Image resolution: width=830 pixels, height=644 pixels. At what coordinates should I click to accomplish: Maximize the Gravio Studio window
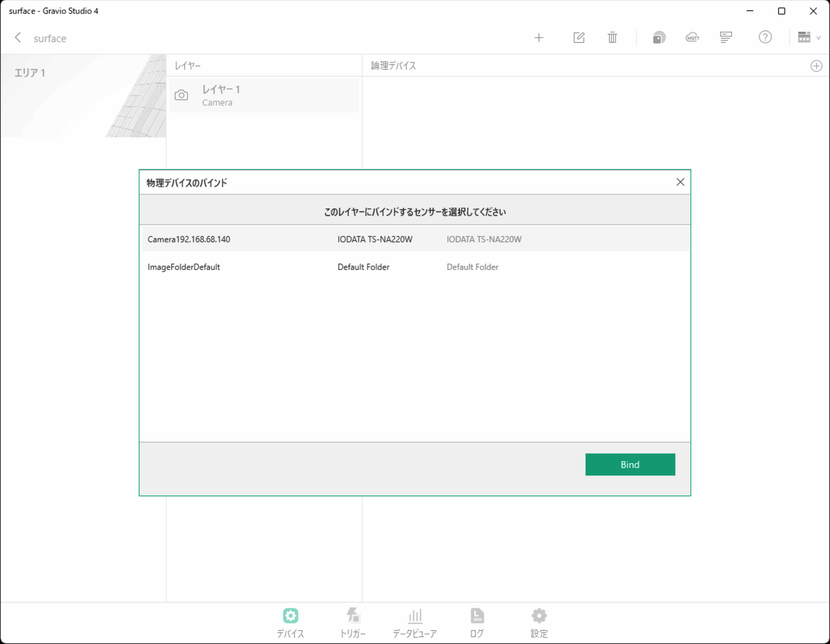[x=781, y=11]
